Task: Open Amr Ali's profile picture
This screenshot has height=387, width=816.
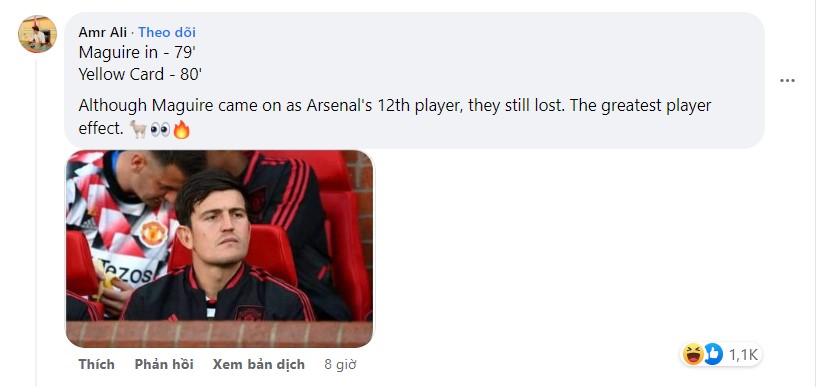Action: coord(37,34)
